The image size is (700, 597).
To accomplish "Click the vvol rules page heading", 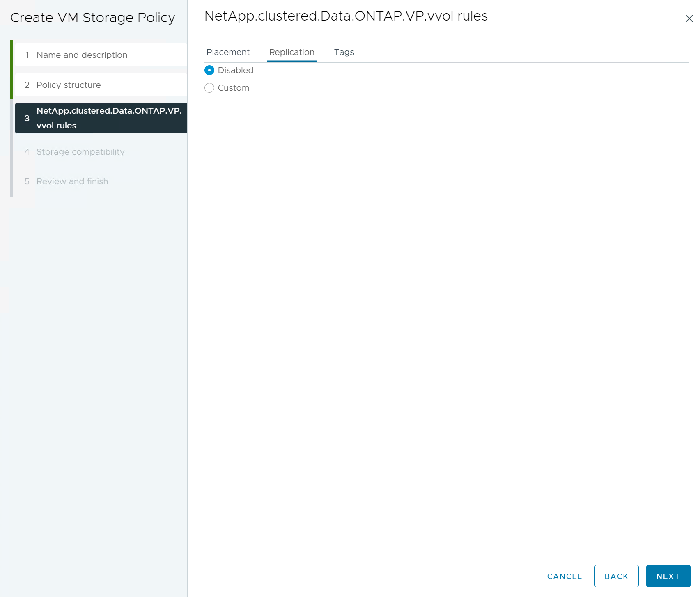I will (346, 16).
